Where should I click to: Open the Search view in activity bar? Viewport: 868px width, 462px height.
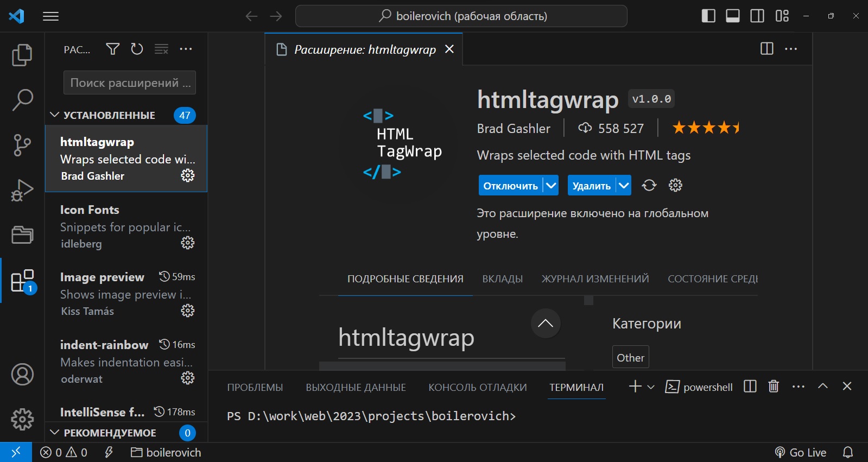[x=22, y=100]
